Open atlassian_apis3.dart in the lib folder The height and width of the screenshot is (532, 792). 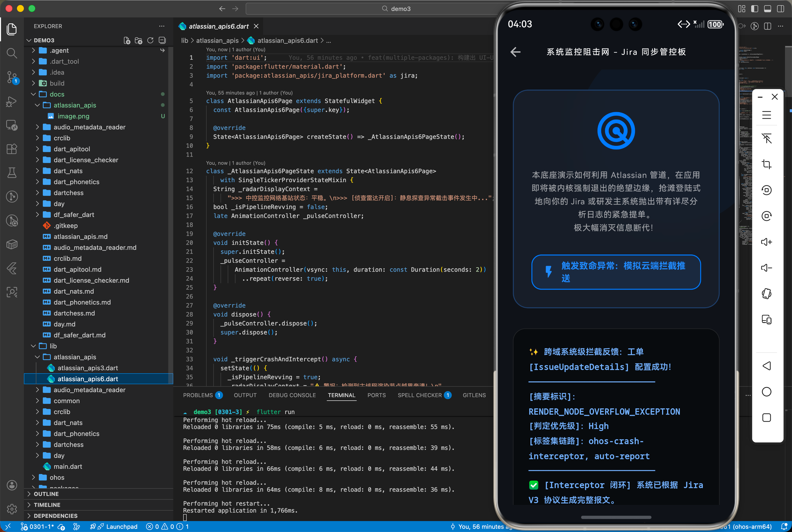click(x=88, y=368)
